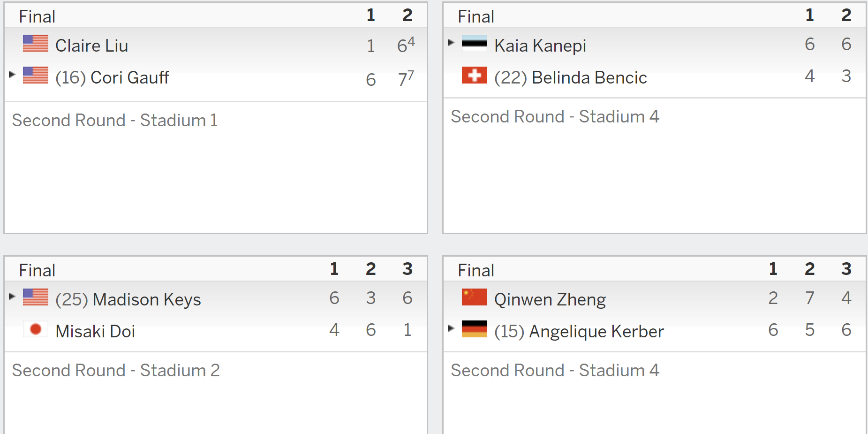
Task: Click winner arrow beside Madison Keys
Action: coord(12,296)
